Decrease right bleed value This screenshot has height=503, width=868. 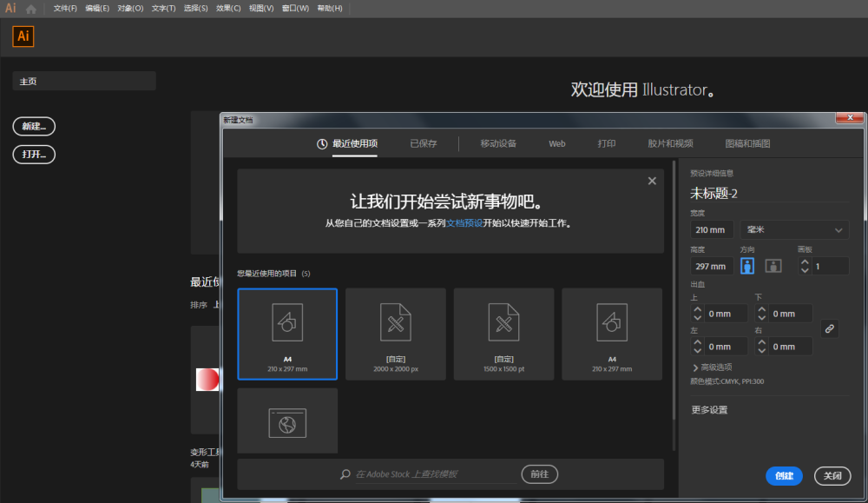[762, 351]
